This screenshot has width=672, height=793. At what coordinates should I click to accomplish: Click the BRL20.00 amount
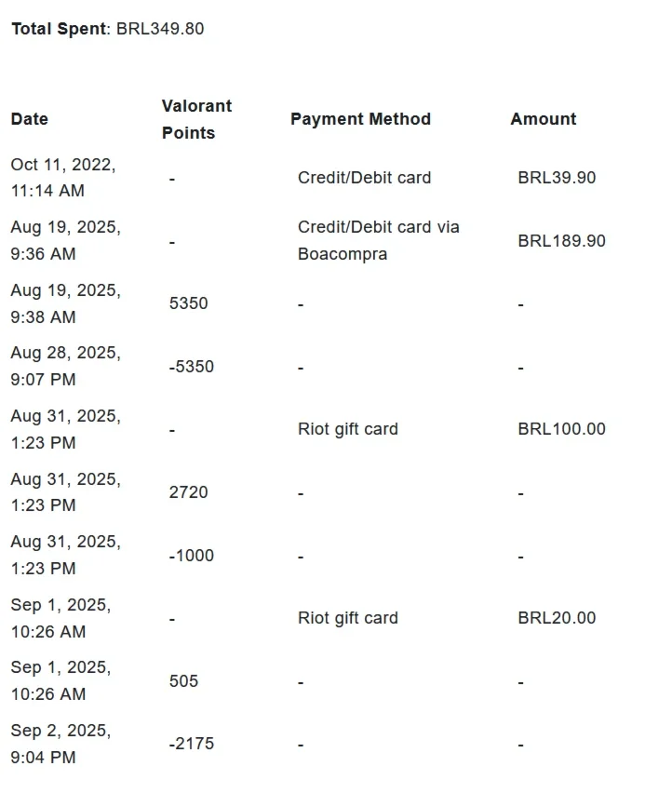[x=557, y=618]
